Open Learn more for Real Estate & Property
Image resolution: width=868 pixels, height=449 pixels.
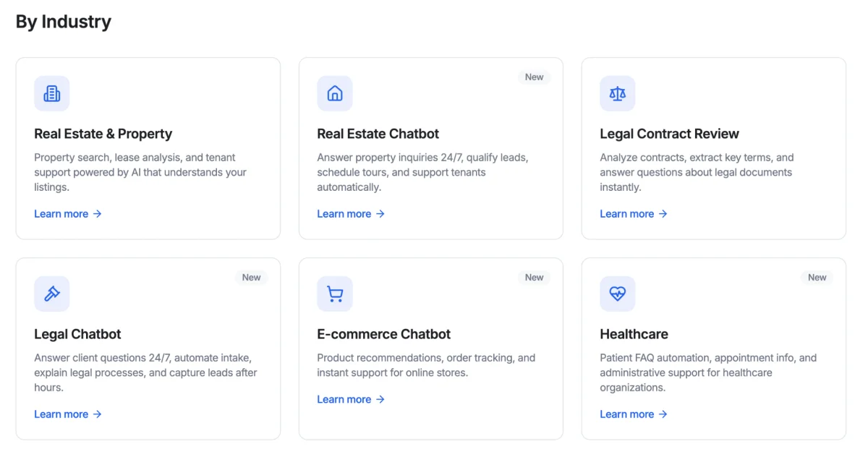pos(61,213)
